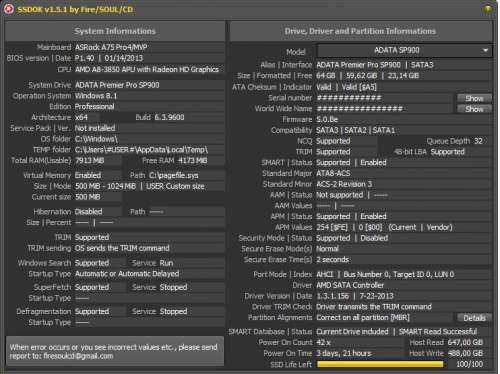Viewport: 500px width, 374px height.
Task: Click pagefile path C:\pagefile.sys
Action: coord(174,175)
